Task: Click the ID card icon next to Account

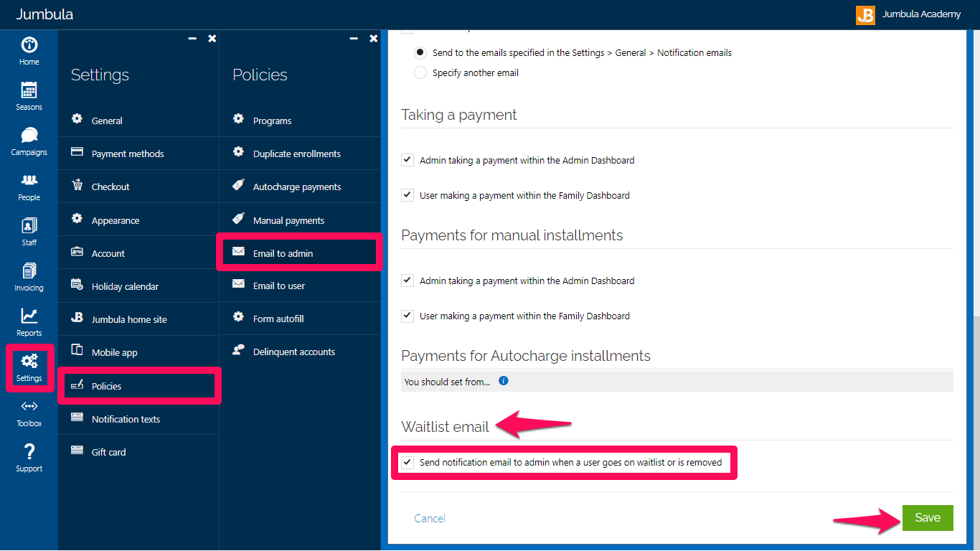Action: coord(77,253)
